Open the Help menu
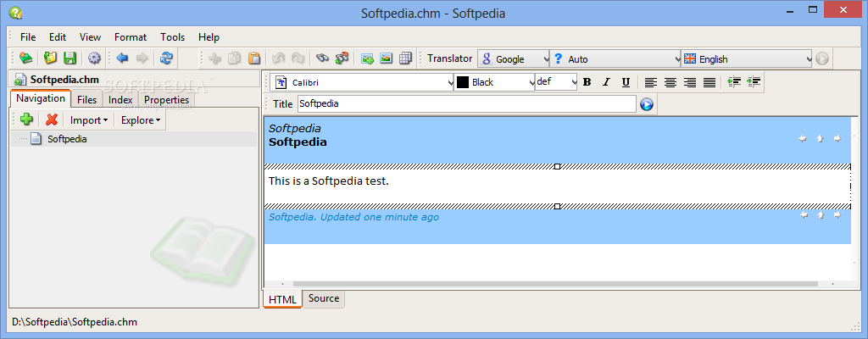 tap(209, 37)
